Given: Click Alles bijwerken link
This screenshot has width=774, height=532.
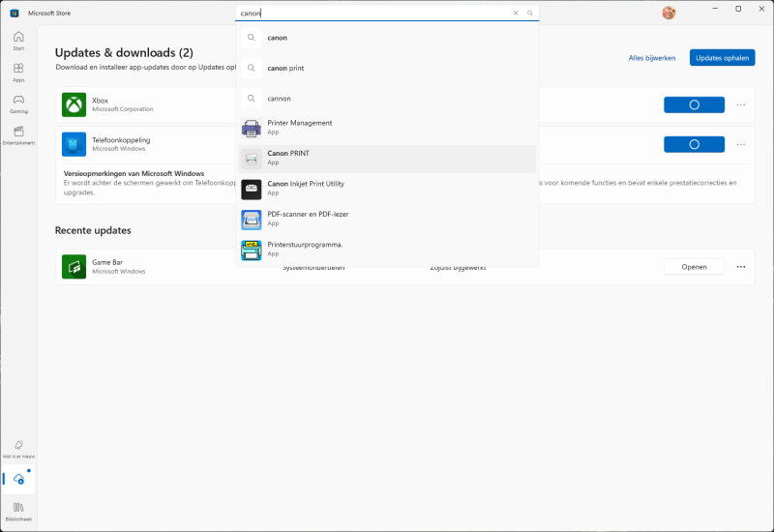Looking at the screenshot, I should (x=652, y=58).
